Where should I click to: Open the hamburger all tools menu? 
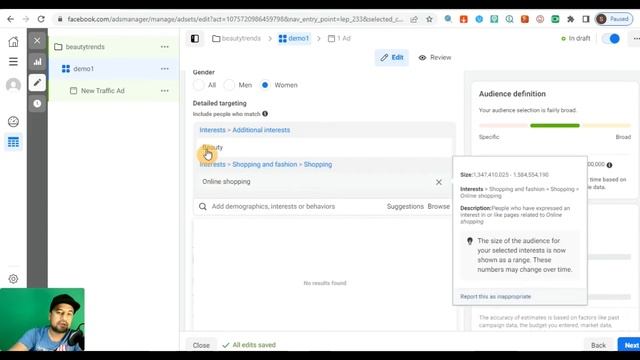(13, 62)
